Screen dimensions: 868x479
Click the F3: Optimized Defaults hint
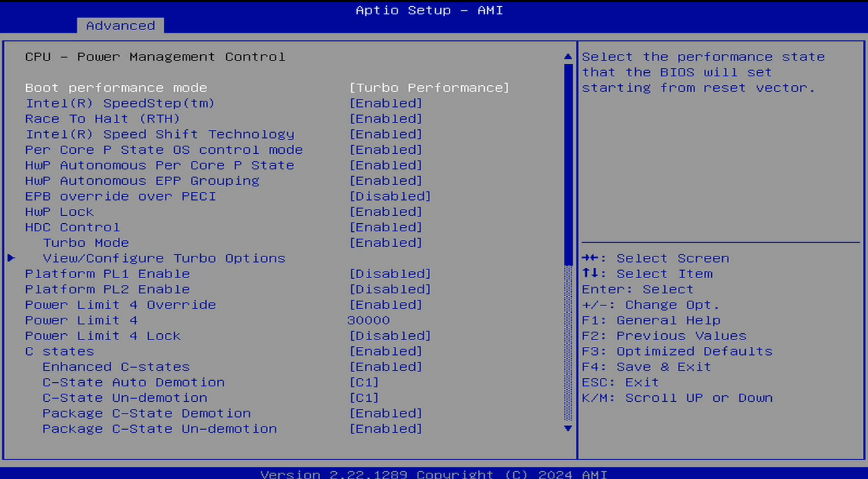pos(677,352)
